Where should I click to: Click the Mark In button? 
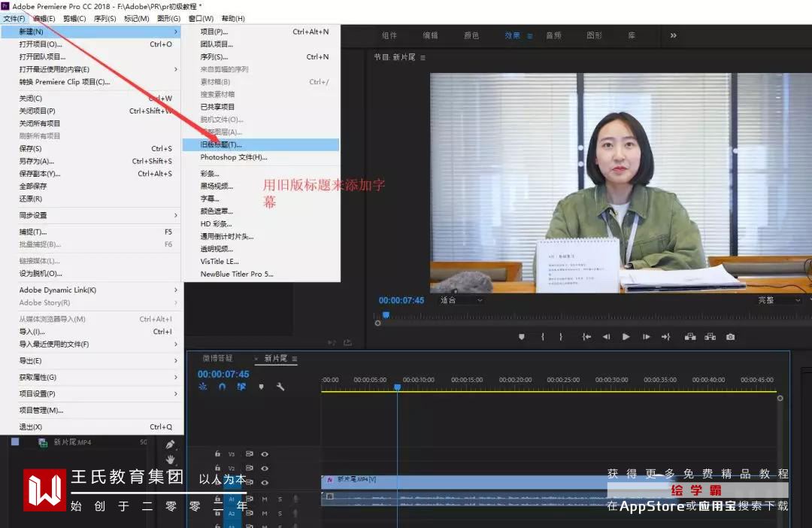543,337
